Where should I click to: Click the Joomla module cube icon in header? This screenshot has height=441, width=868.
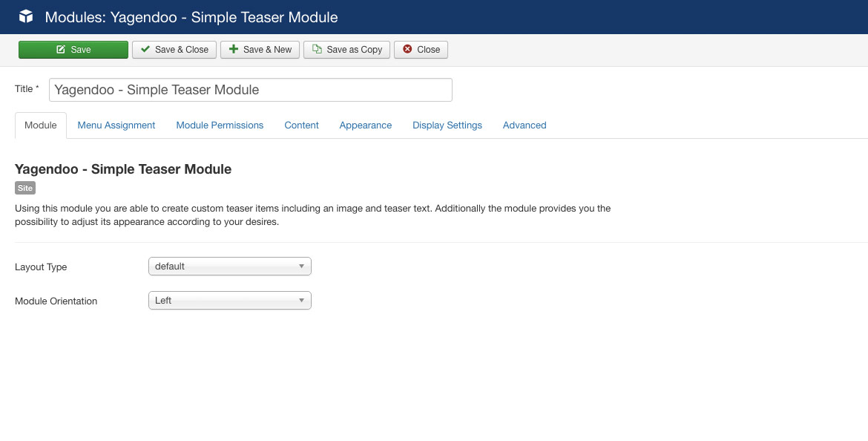click(26, 16)
